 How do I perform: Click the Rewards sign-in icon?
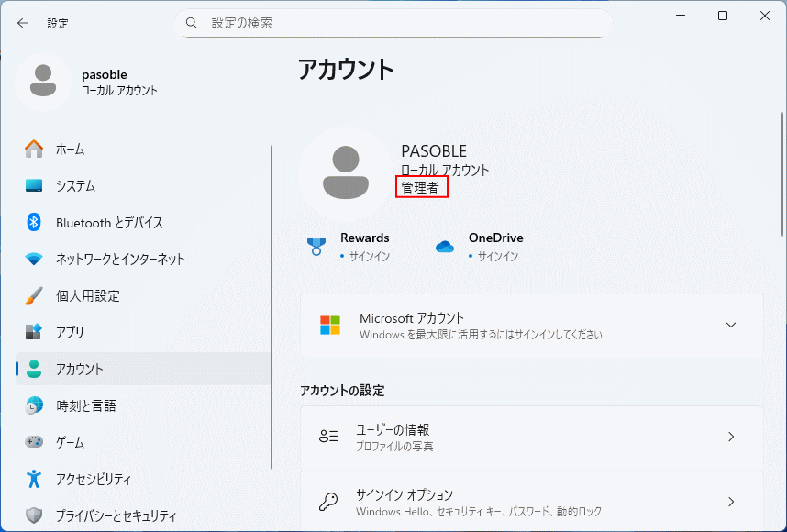click(316, 245)
